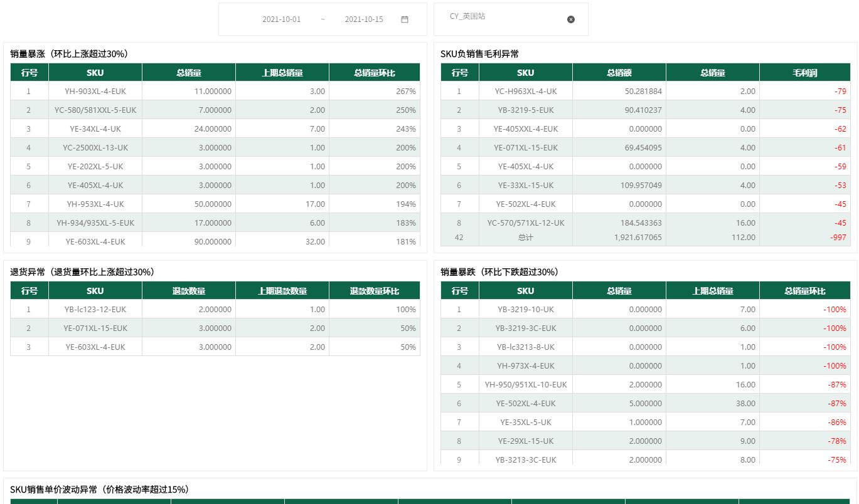859x504 pixels.
Task: Select SKU cell YH-973X-4-EUK
Action: (526, 366)
